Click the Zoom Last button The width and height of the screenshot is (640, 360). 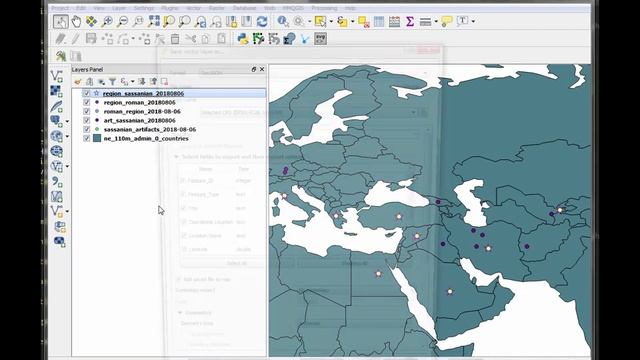(200, 21)
